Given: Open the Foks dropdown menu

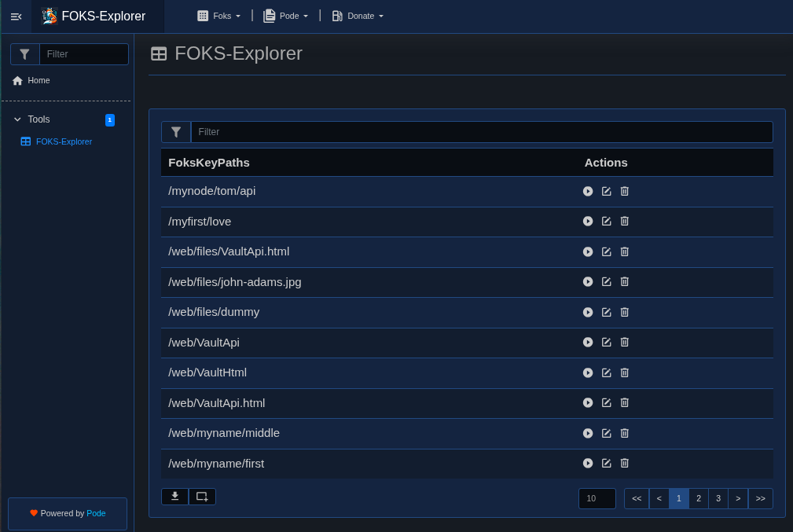Looking at the screenshot, I should click(219, 16).
